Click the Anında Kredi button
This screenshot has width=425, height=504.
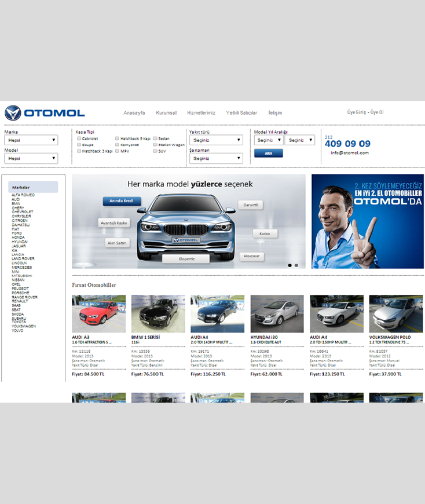tap(122, 201)
